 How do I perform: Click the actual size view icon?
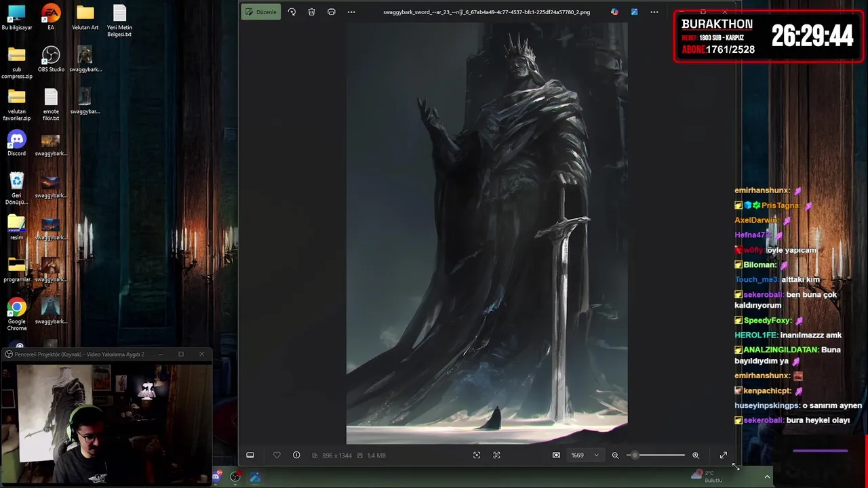(x=496, y=455)
